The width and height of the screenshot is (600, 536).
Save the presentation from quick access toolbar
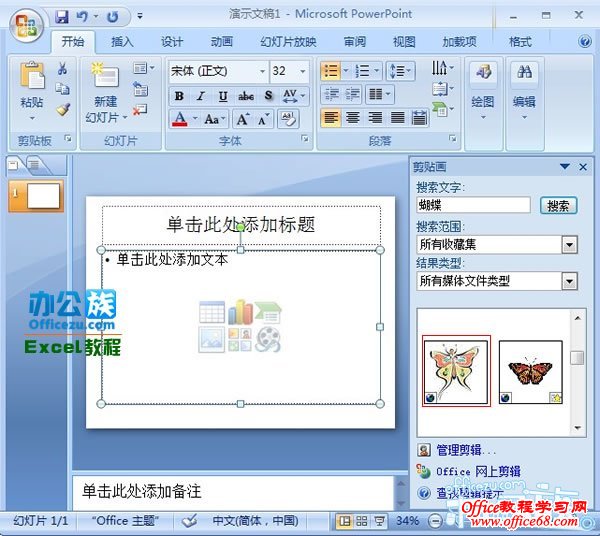(x=62, y=16)
